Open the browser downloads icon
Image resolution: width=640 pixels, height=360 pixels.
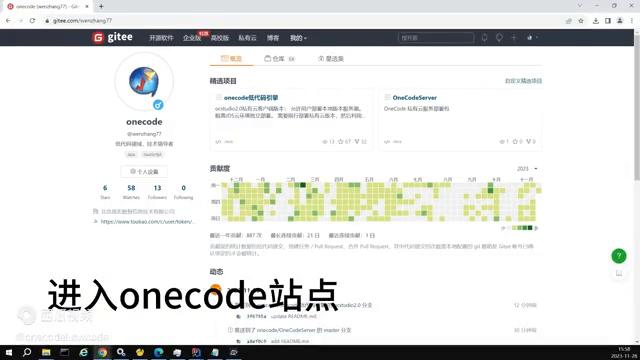[x=596, y=20]
